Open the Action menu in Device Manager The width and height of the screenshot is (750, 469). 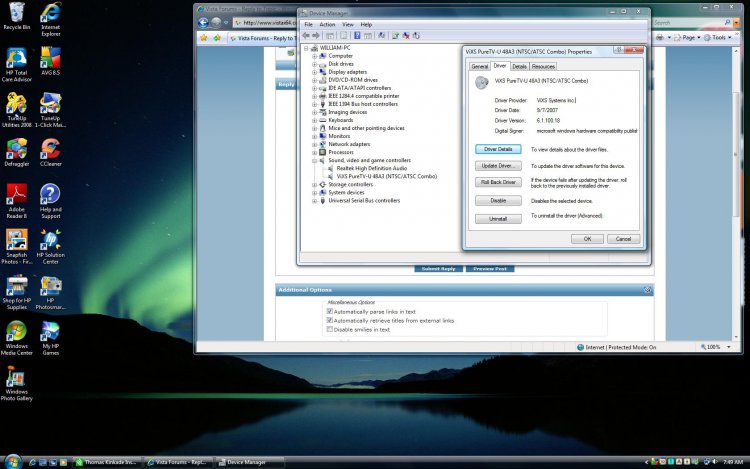click(327, 24)
